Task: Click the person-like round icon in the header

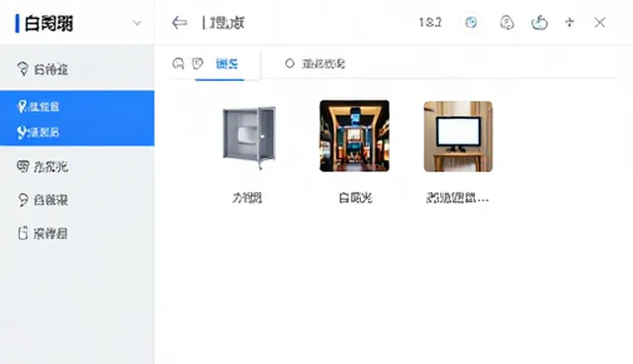Action: (x=506, y=23)
